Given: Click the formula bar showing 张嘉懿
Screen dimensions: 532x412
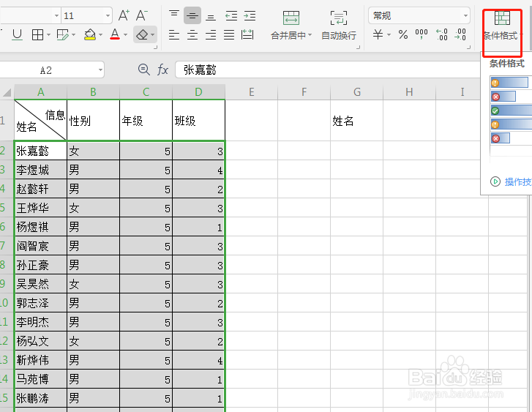Looking at the screenshot, I should pyautogui.click(x=328, y=70).
